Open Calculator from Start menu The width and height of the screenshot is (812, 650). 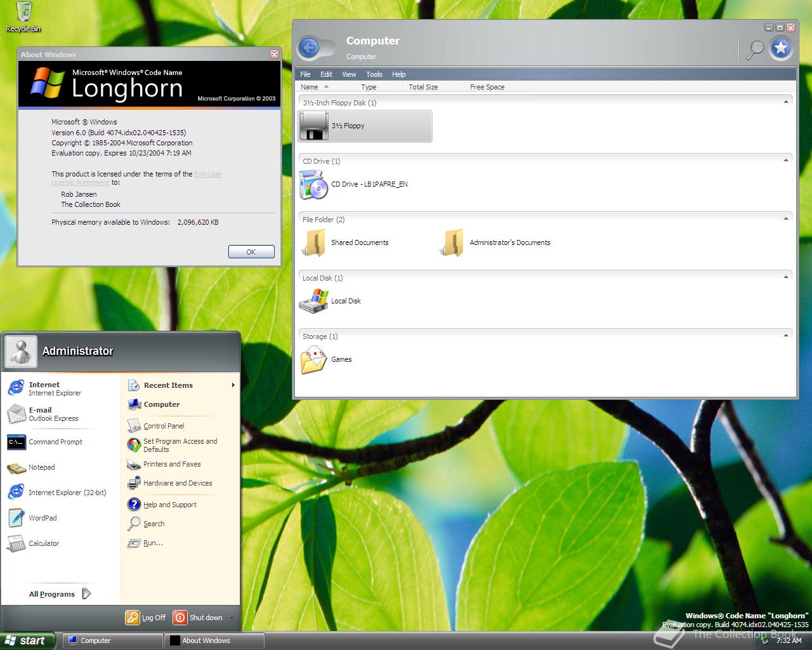coord(60,543)
